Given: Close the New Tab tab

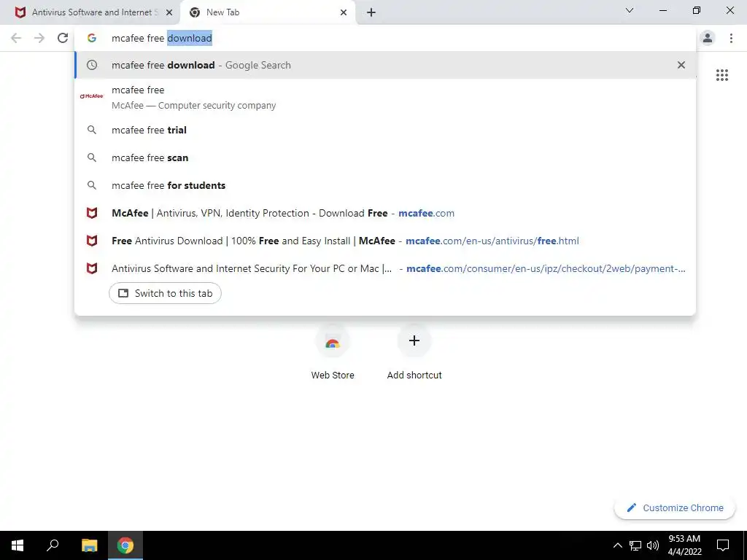Looking at the screenshot, I should pyautogui.click(x=344, y=12).
